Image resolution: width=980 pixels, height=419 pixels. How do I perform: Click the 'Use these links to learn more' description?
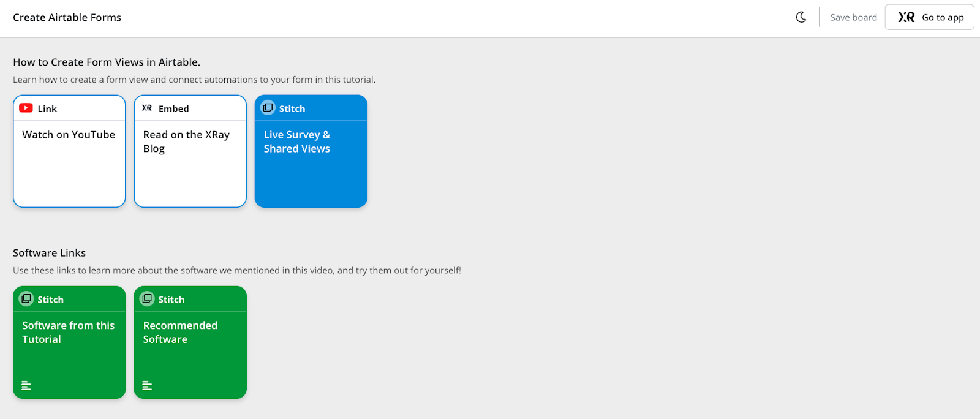[237, 270]
